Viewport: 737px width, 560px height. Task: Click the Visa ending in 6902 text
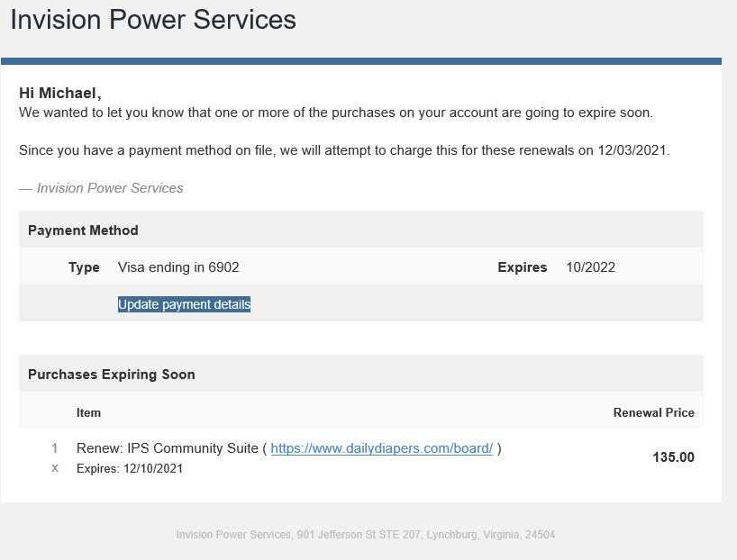coord(178,267)
